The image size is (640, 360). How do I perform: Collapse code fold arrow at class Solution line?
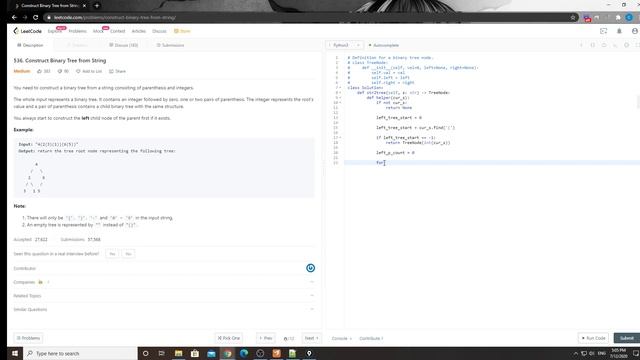point(340,88)
